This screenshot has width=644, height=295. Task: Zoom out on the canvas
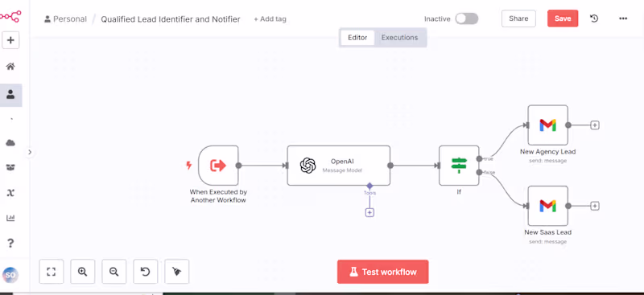coord(114,272)
